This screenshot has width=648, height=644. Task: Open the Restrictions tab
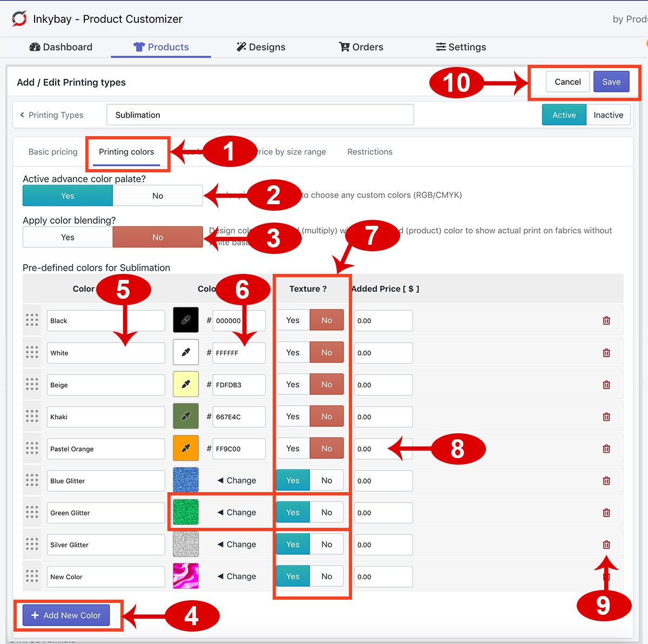click(369, 152)
